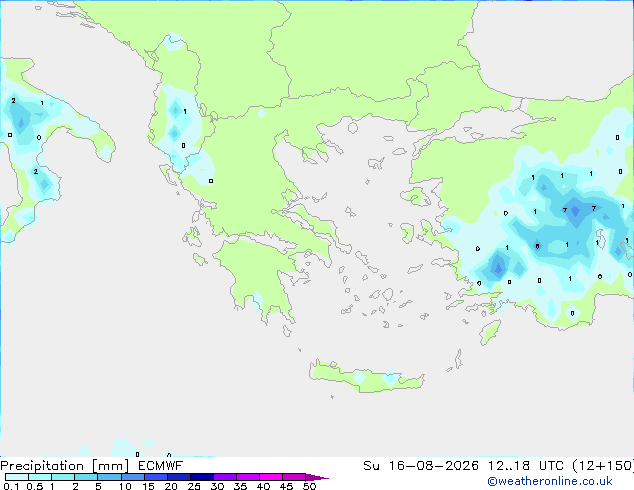The image size is (634, 490).
Task: Click the 25–30 mm dark blue swatch
Action: [202, 477]
